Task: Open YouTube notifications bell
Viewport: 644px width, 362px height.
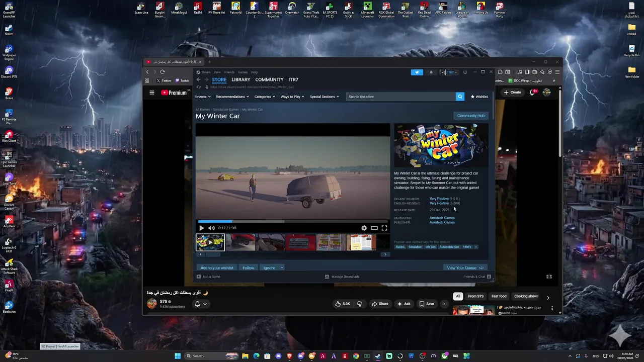Action: coord(533,93)
